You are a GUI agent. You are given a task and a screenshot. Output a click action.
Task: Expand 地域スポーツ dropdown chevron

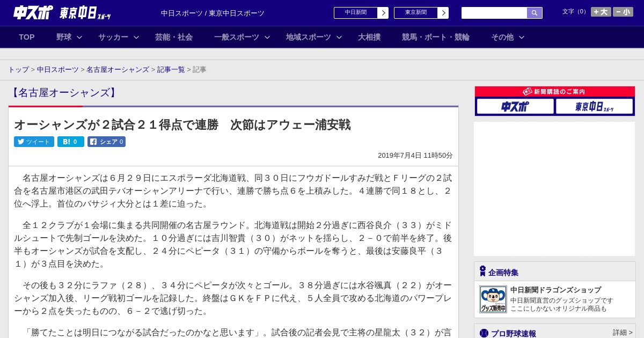[x=339, y=37]
